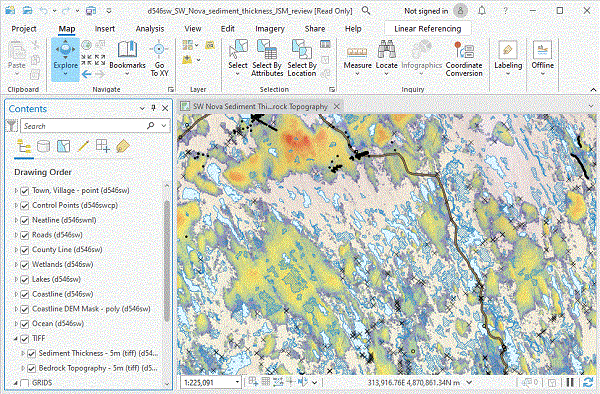
Task: Go to the previous map extent
Action: (87, 74)
